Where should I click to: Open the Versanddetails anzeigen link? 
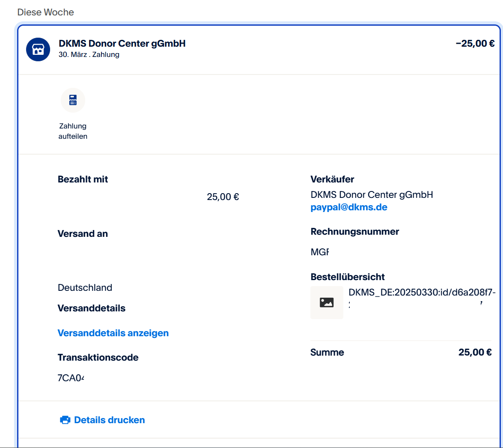[x=113, y=333]
